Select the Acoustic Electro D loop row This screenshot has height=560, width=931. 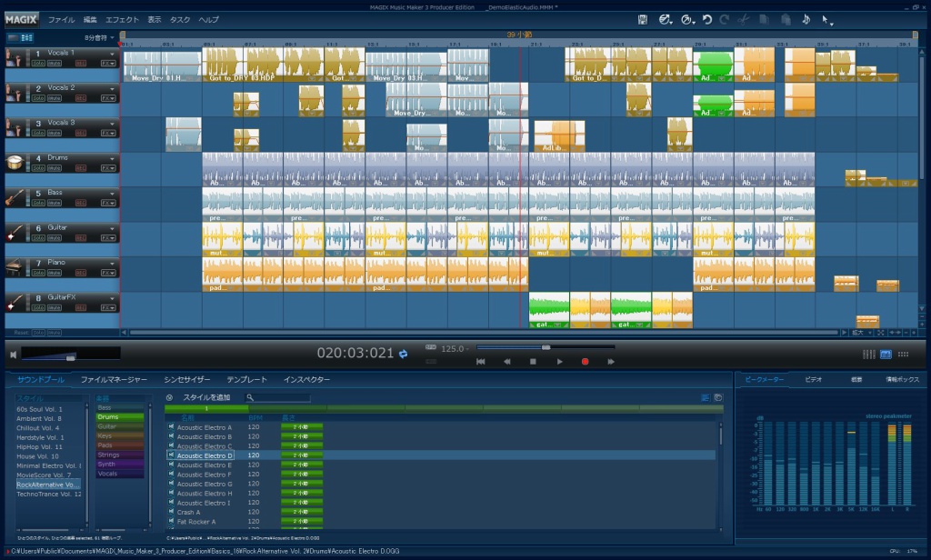tap(443, 455)
